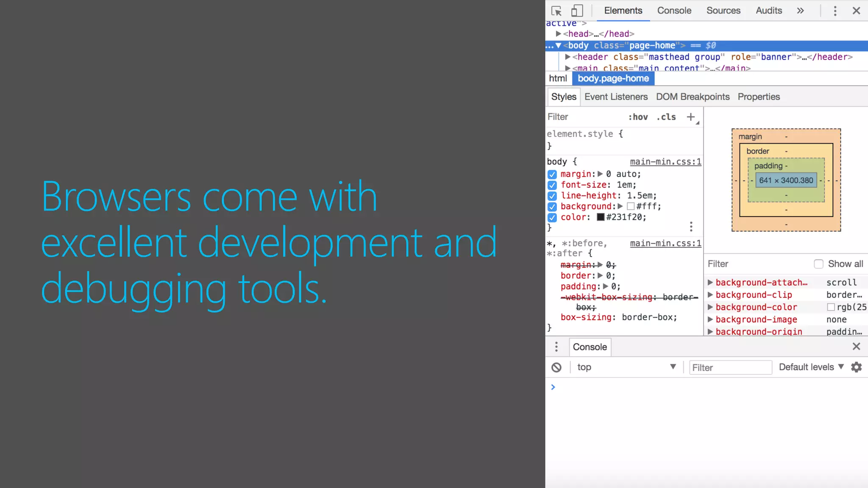Image resolution: width=868 pixels, height=488 pixels.
Task: Switch to the Elements tab
Action: (x=623, y=11)
